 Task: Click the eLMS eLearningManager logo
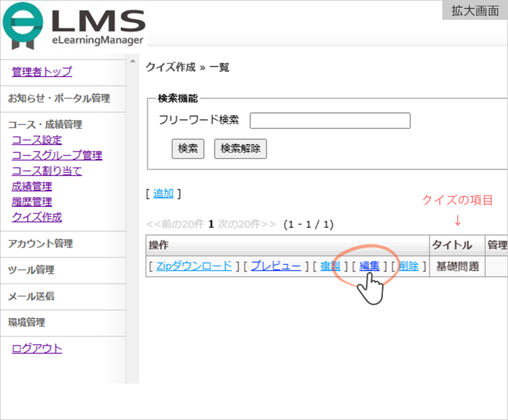pos(74,26)
